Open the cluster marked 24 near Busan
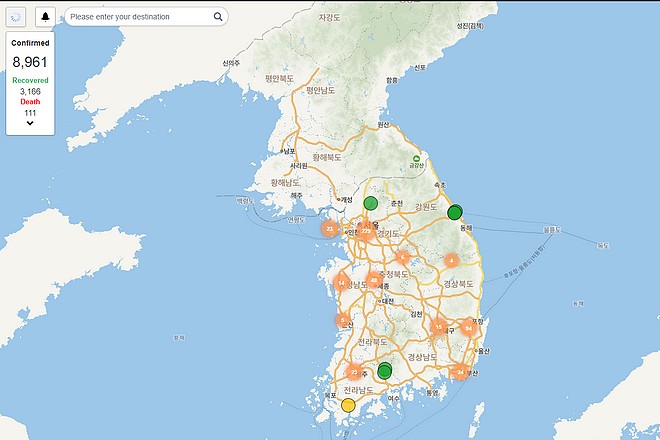660x440 pixels. pos(459,372)
